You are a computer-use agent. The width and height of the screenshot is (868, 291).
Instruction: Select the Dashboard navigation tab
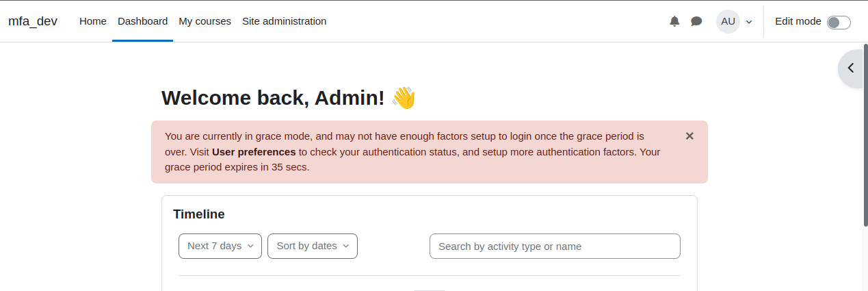point(142,21)
